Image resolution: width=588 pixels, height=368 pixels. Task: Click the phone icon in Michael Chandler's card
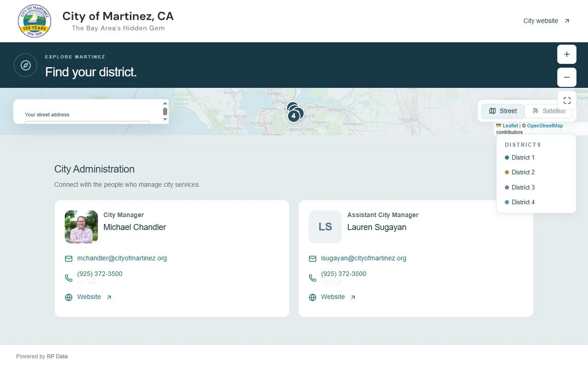tap(68, 278)
